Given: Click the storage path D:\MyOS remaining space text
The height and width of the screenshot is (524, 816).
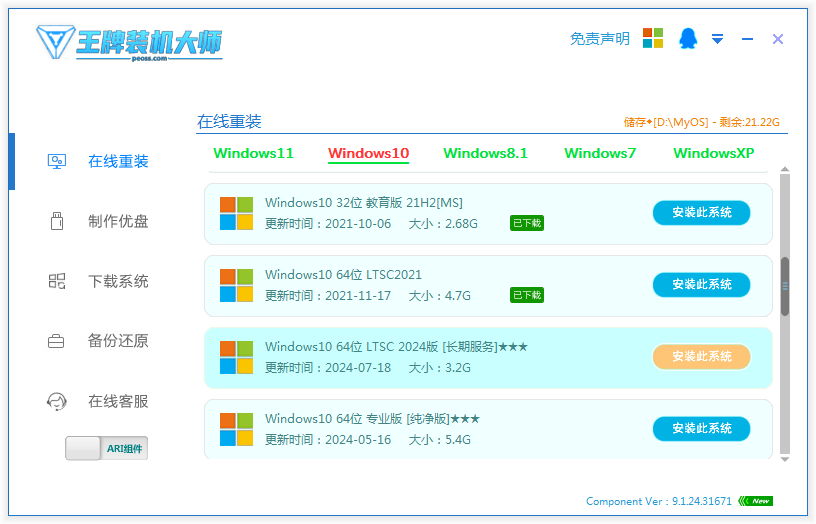Looking at the screenshot, I should tap(702, 122).
